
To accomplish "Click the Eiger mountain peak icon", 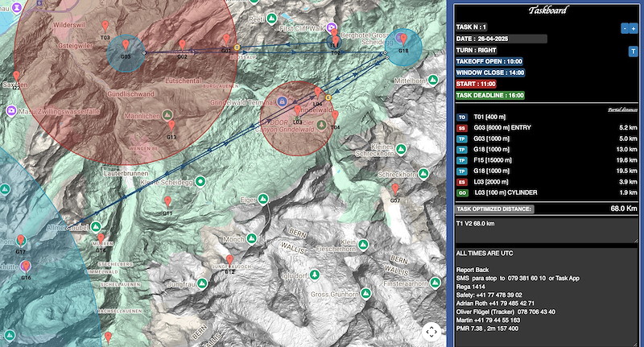I will [263, 200].
